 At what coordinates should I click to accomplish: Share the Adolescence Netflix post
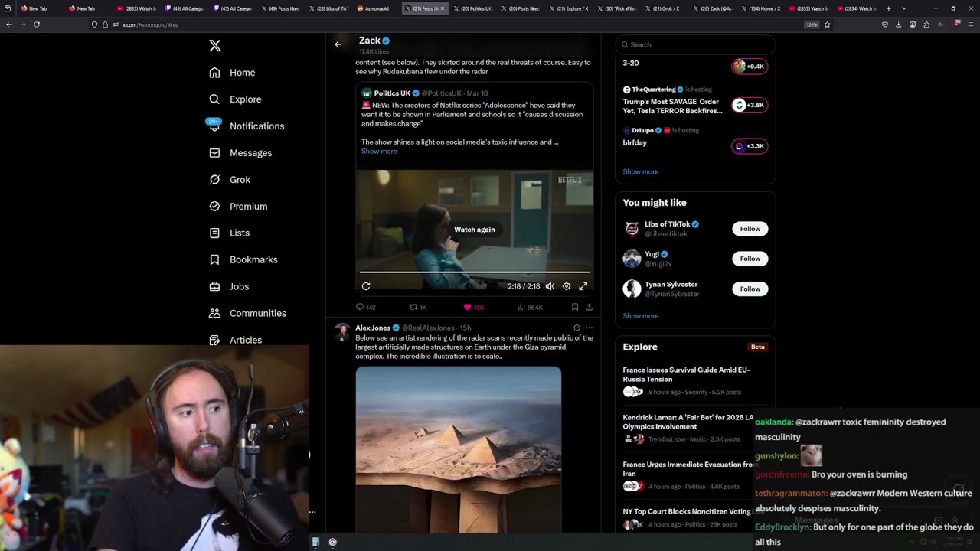point(589,307)
